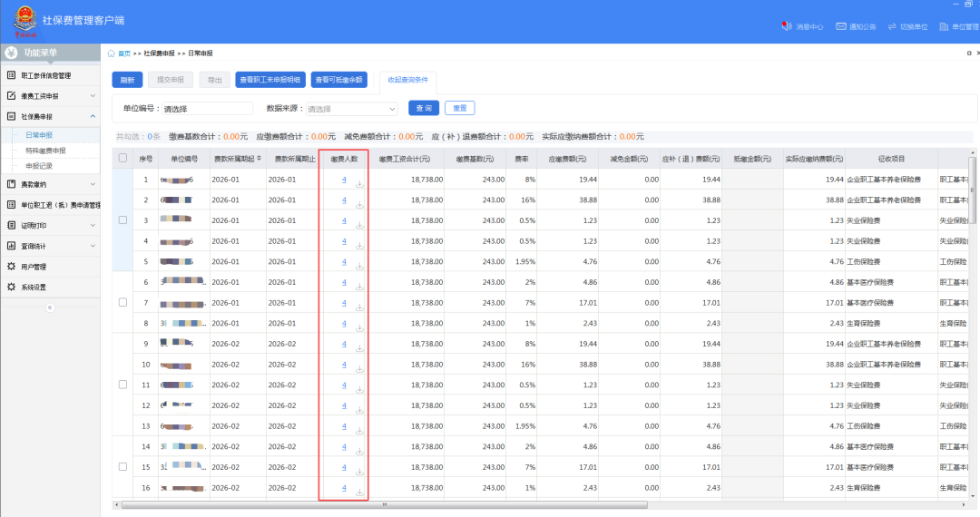Click the vertical scrollbar of the table
This screenshot has width=980, height=517.
click(972, 190)
